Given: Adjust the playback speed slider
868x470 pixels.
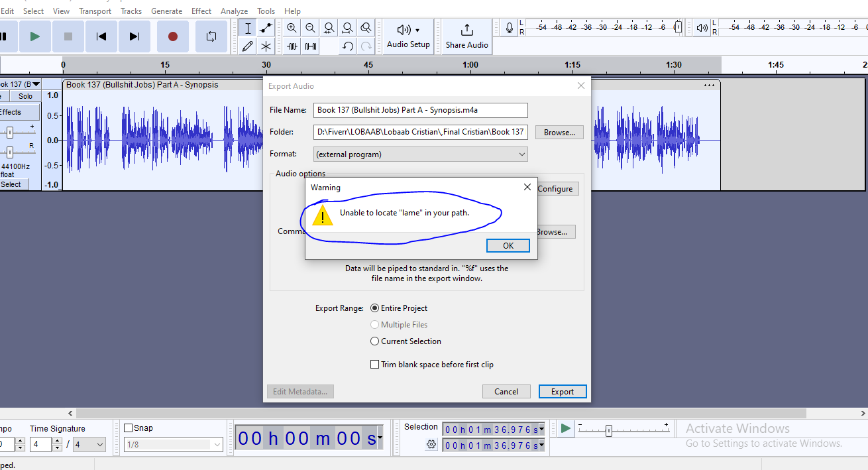Looking at the screenshot, I should click(608, 430).
